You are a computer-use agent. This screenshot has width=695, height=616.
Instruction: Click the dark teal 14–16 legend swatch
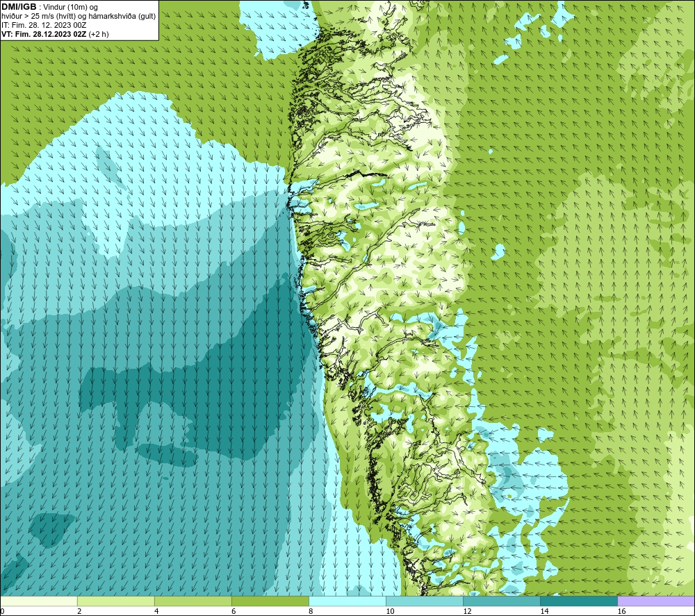click(x=578, y=601)
